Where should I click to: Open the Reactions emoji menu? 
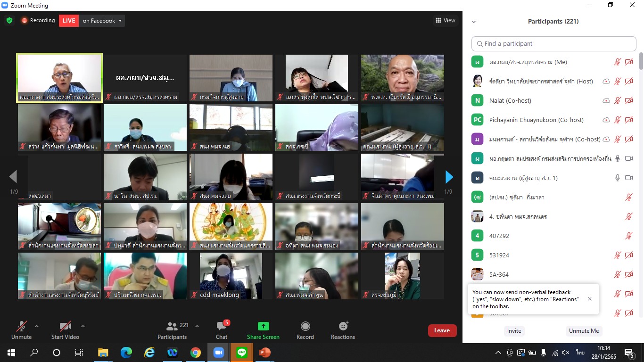click(x=343, y=326)
